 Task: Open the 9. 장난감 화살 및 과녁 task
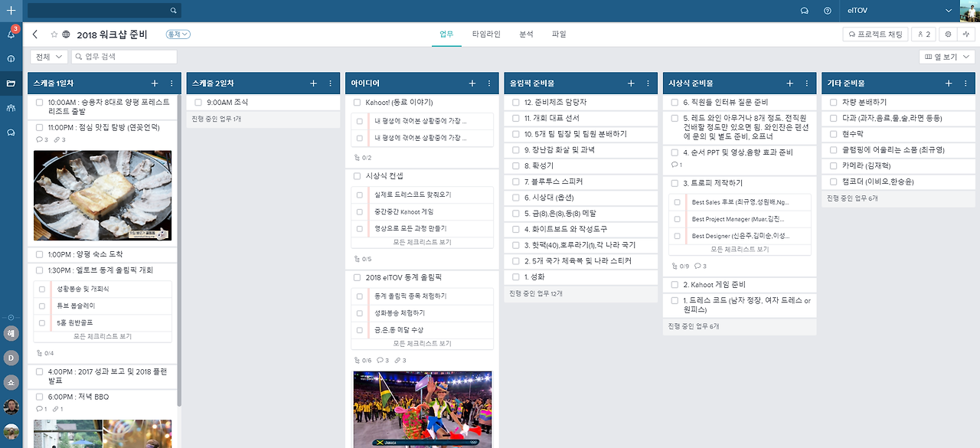coord(580,150)
